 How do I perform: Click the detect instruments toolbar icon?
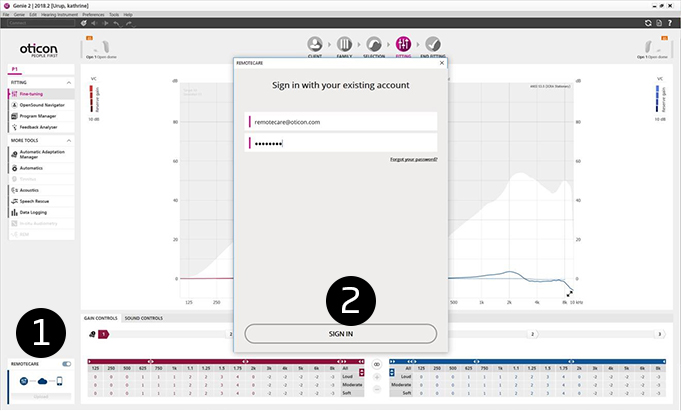(83, 23)
